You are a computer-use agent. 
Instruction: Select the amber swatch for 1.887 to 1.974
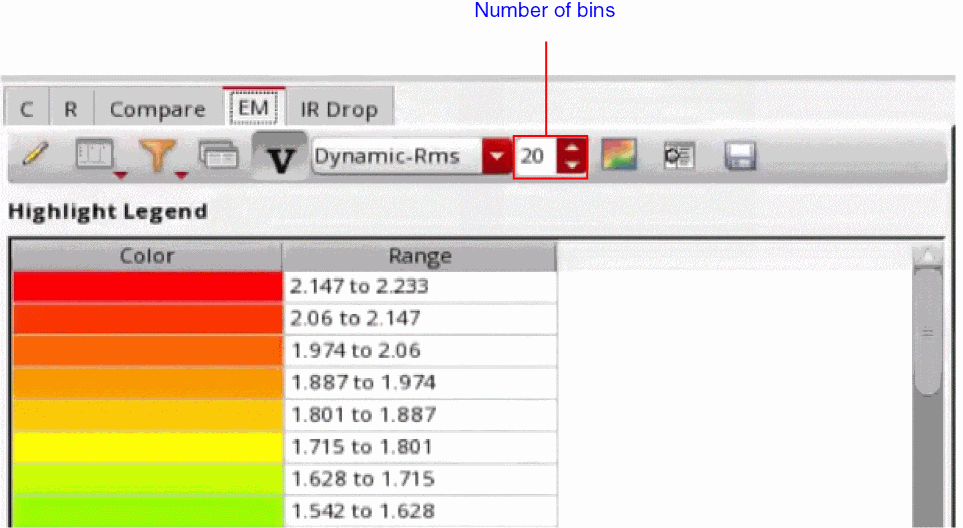[147, 382]
